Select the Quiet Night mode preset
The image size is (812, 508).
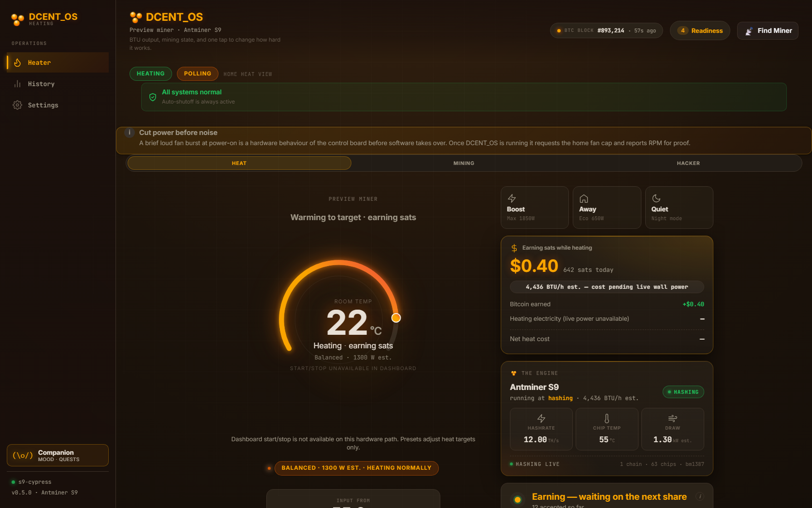[679, 208]
